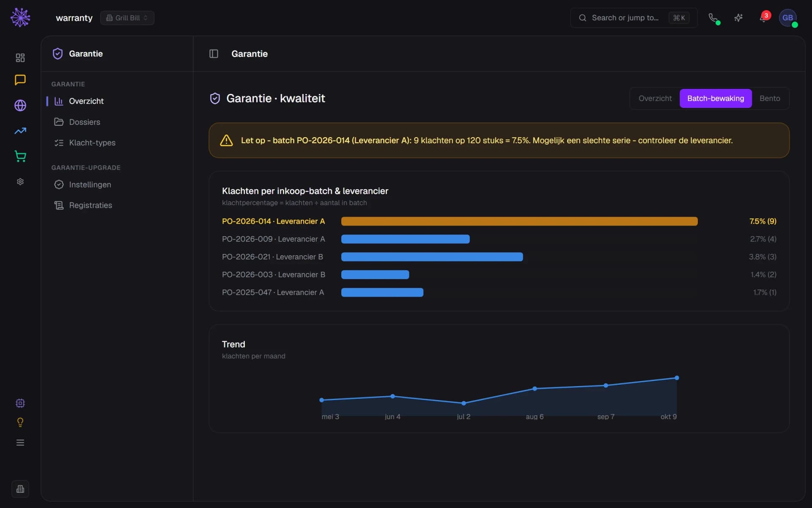Click the 1.7% (1) value
This screenshot has height=508, width=812.
point(765,292)
